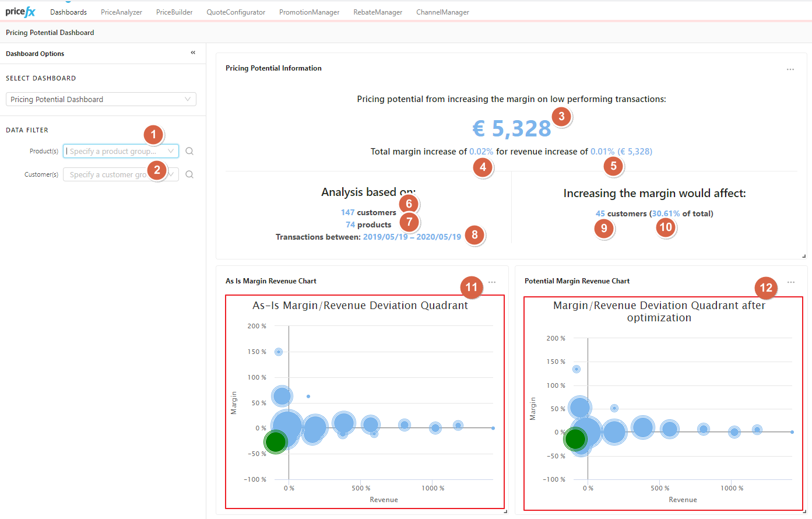Click the 147 customers link

click(347, 213)
